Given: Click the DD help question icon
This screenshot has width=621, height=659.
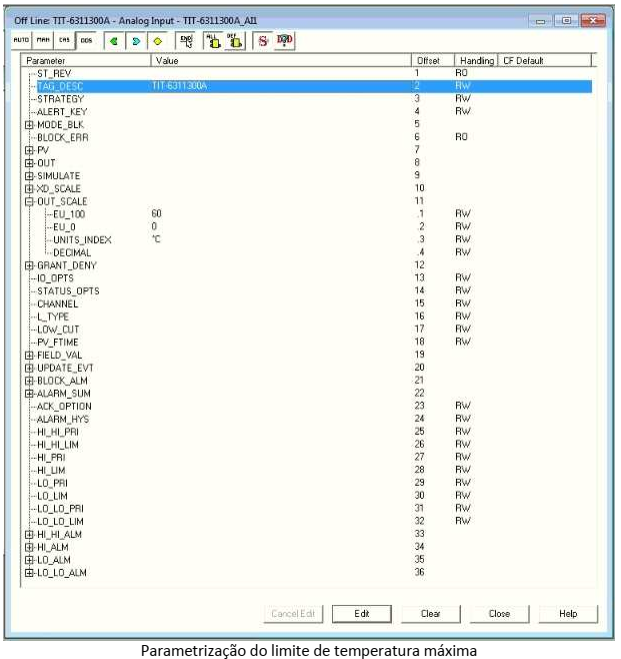Looking at the screenshot, I should click(284, 41).
